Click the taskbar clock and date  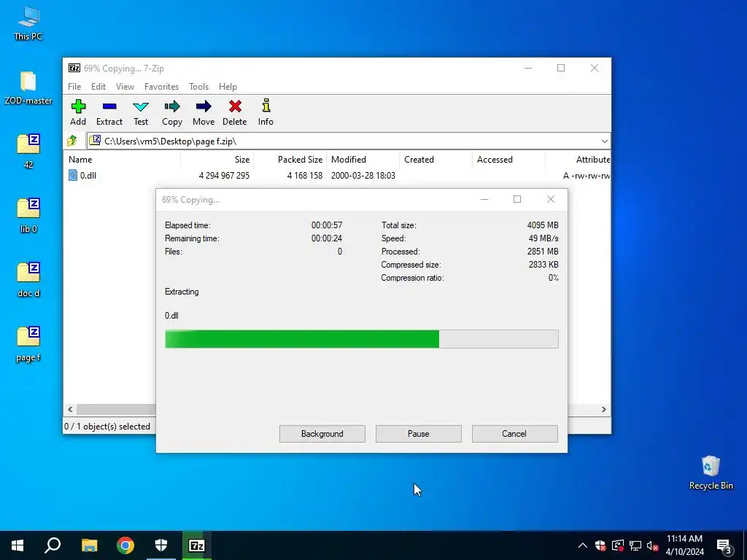pos(684,545)
